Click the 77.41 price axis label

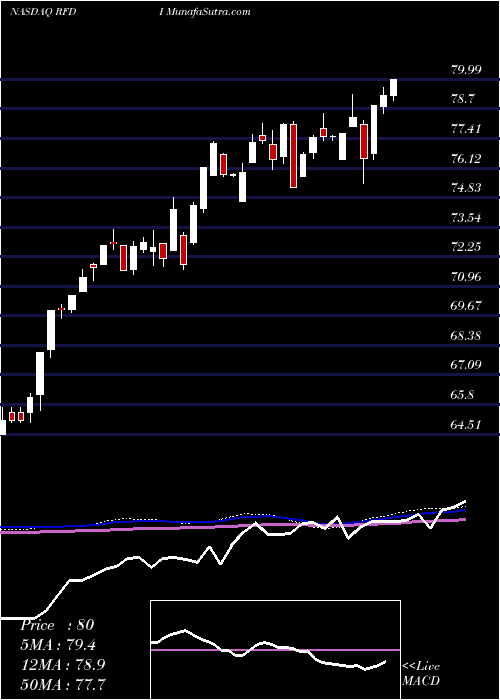467,129
